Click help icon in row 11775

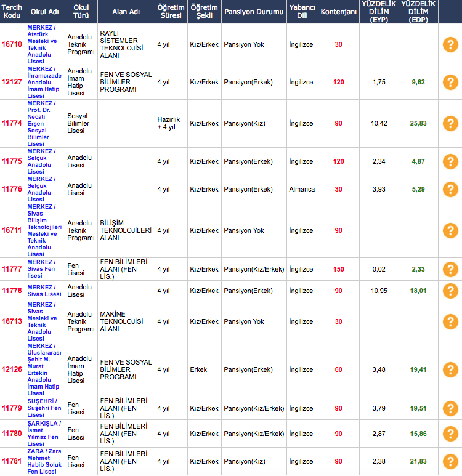coord(450,161)
